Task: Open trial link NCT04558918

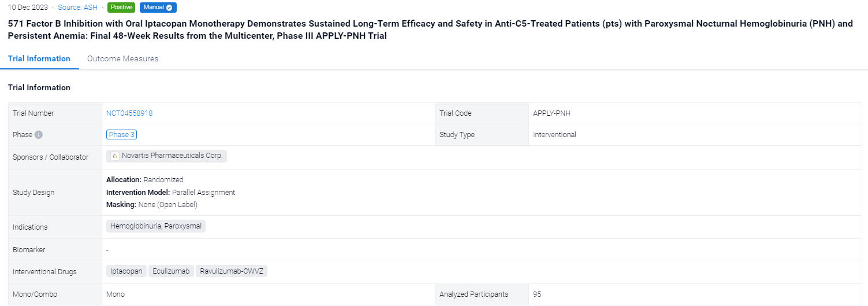Action: point(129,113)
